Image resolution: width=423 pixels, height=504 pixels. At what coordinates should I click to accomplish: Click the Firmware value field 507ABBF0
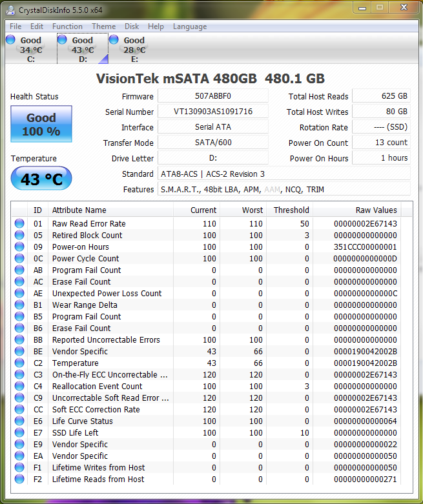[212, 97]
